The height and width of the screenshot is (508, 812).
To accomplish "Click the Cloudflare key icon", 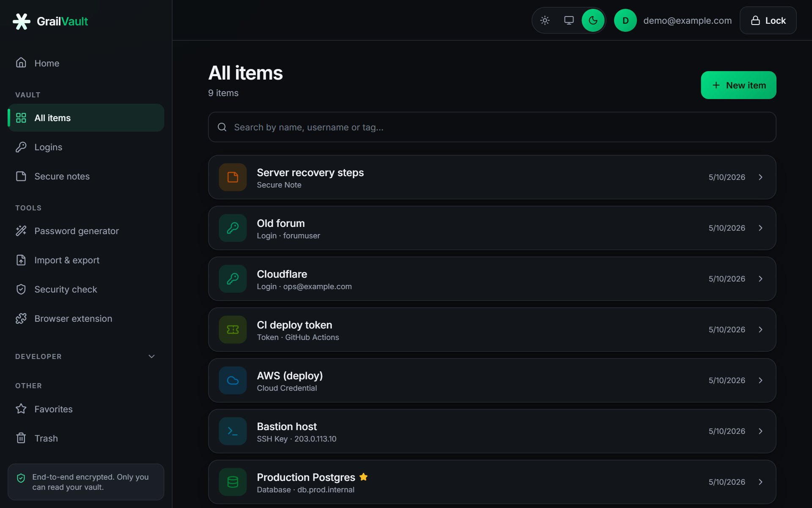I will click(x=233, y=279).
